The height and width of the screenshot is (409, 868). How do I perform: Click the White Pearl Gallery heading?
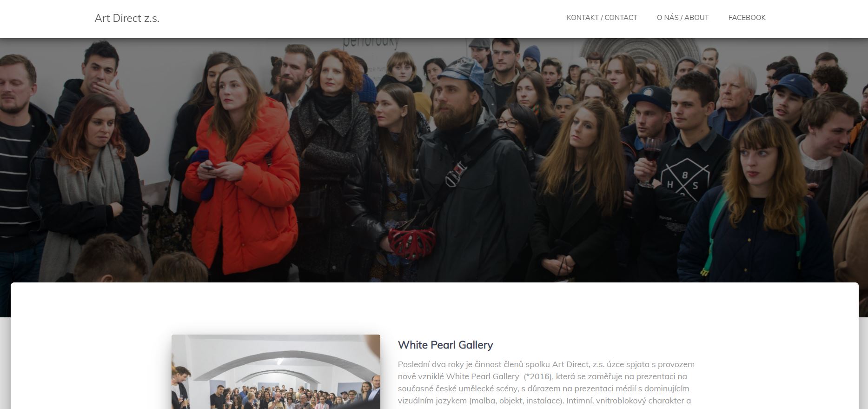click(445, 345)
